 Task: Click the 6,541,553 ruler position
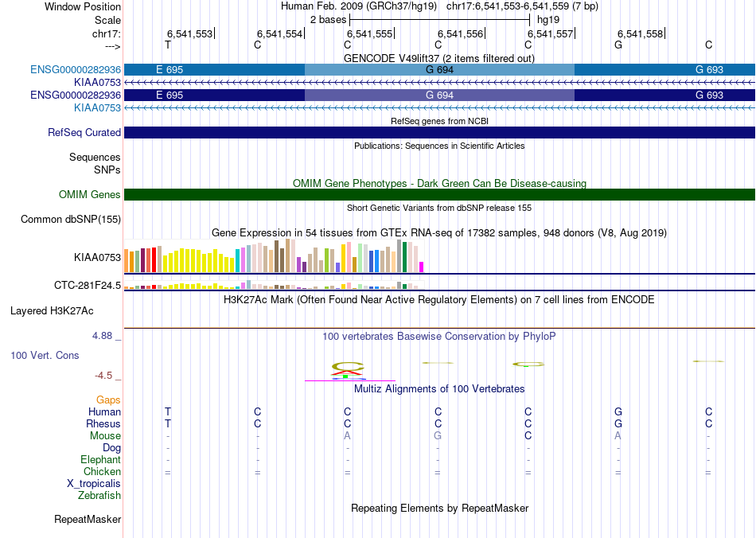click(189, 33)
